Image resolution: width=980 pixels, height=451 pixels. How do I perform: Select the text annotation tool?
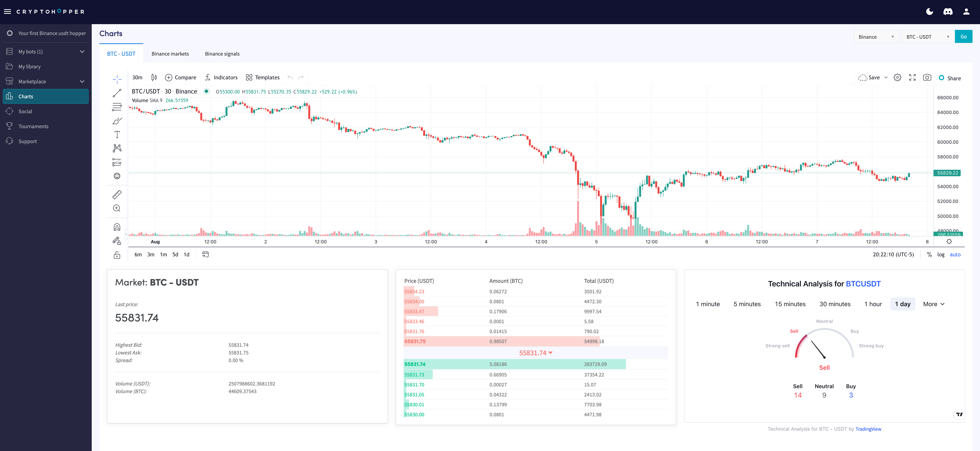point(117,134)
